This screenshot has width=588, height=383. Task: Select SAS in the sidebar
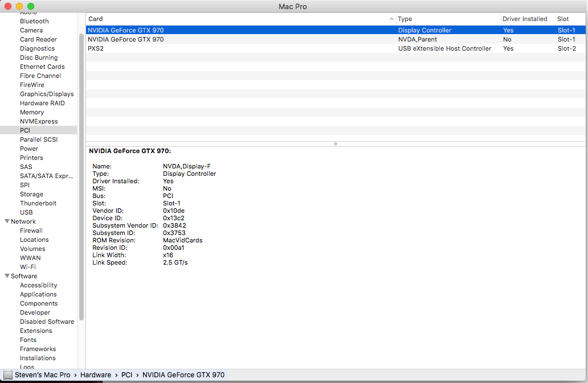[26, 167]
